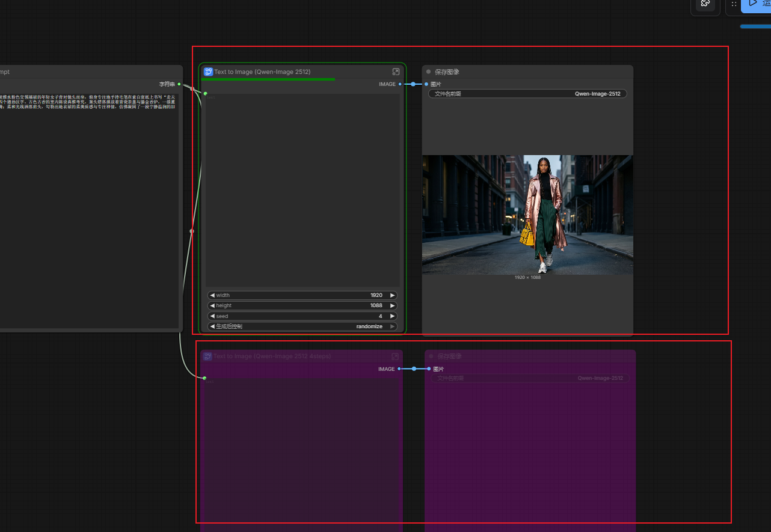Click IMAGE output port of Qwen-Image 2512 node
Viewport: 771px width, 532px height.
400,84
